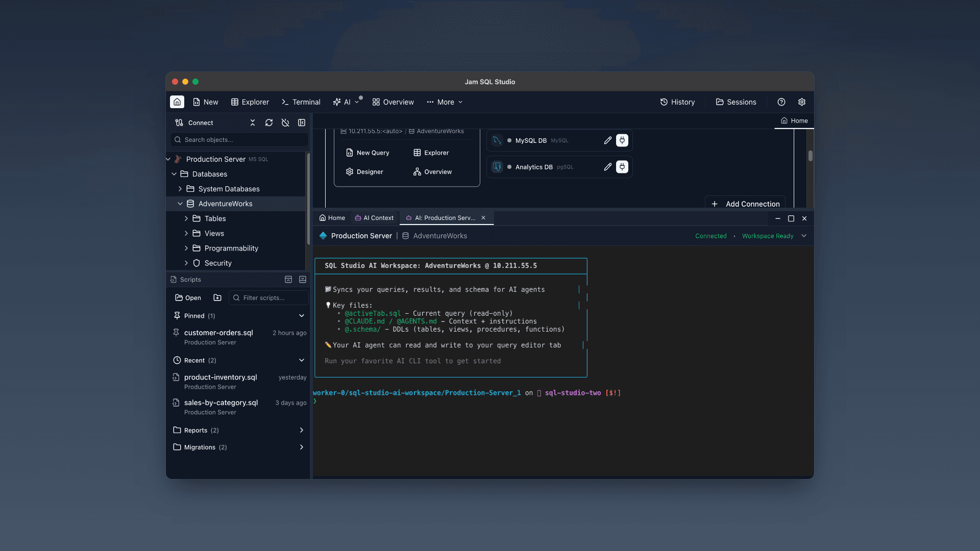Select the AI feature in the top toolbar
This screenshot has height=551, width=980.
point(343,102)
